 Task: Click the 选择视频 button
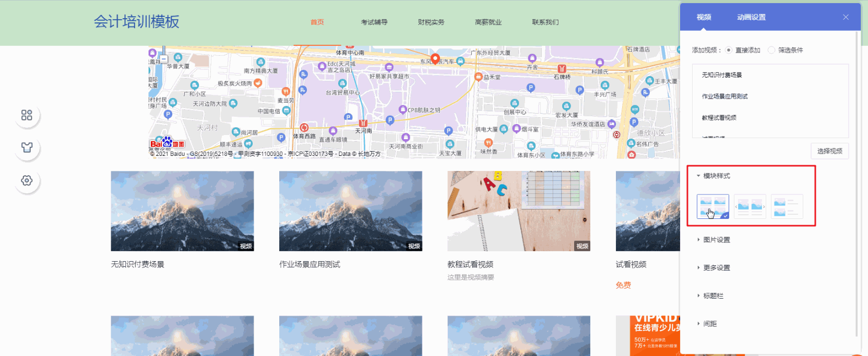(x=829, y=151)
